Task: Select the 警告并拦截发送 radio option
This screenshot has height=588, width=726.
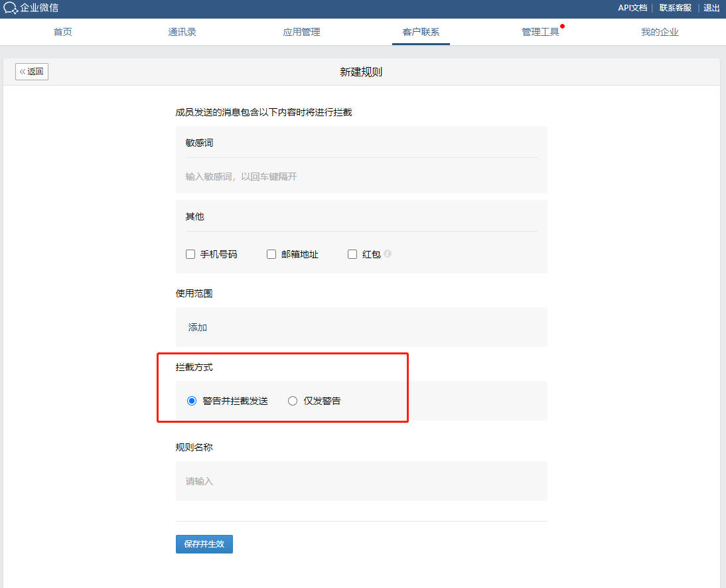Action: [192, 401]
